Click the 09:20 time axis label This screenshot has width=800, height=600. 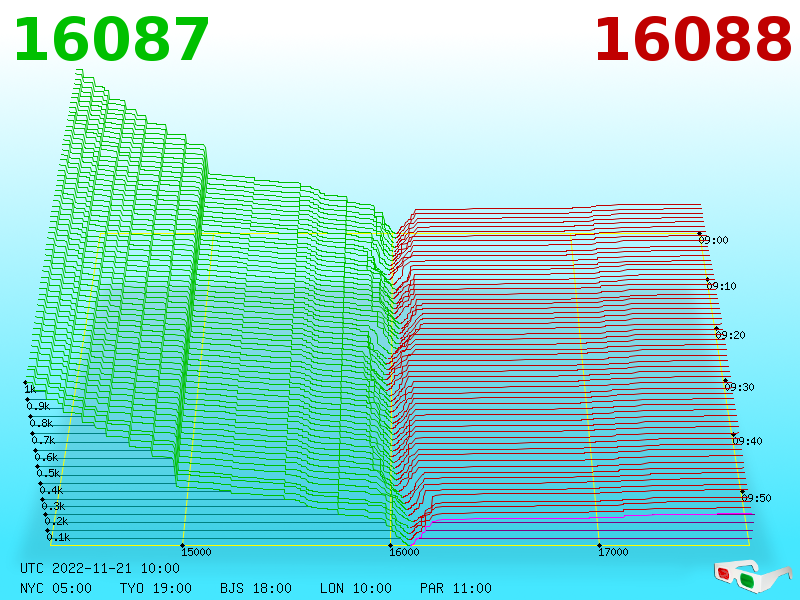[730, 335]
